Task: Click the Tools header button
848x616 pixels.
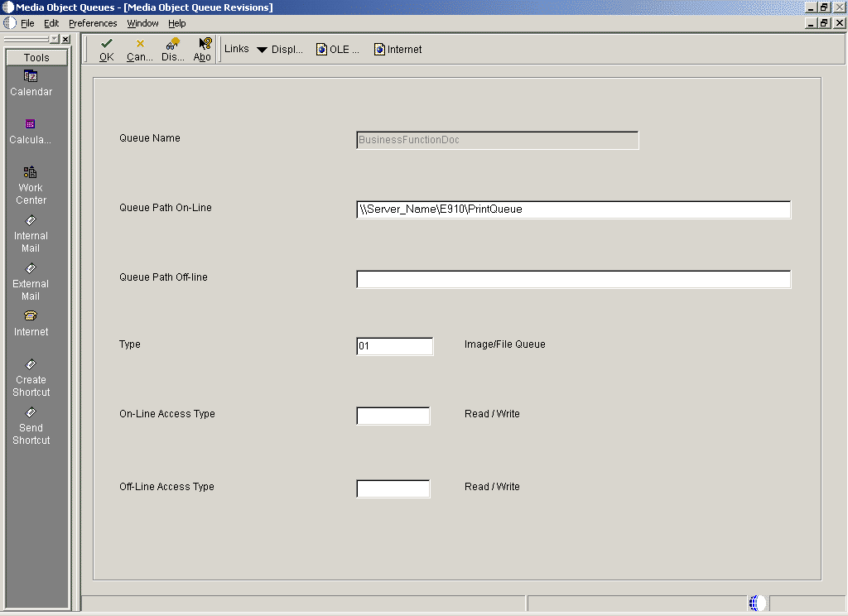Action: pyautogui.click(x=36, y=57)
